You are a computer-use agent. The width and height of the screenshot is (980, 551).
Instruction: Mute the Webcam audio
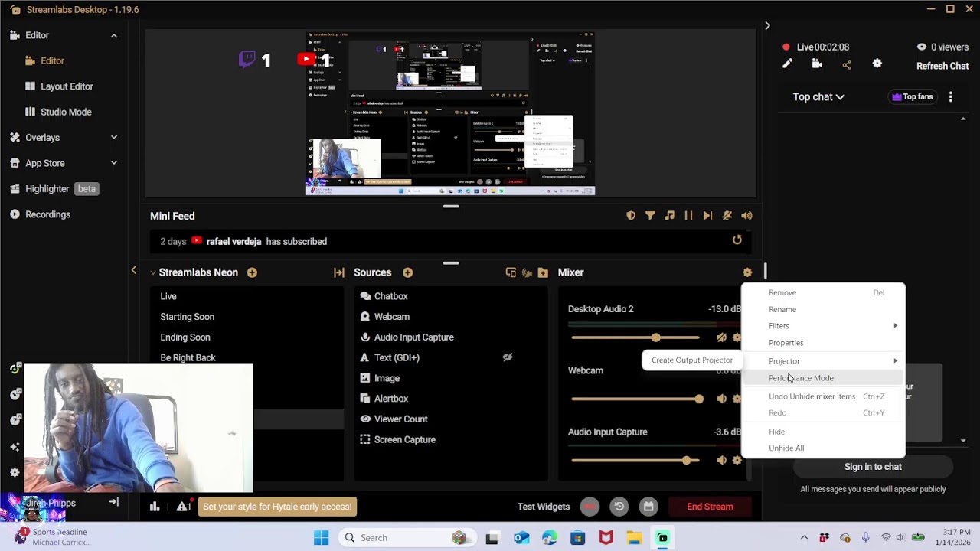point(721,399)
